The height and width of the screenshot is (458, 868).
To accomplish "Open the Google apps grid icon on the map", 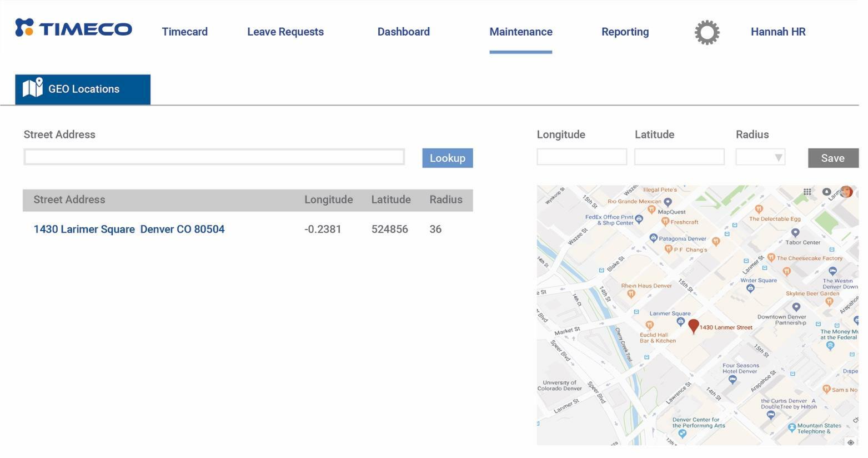I will [807, 192].
